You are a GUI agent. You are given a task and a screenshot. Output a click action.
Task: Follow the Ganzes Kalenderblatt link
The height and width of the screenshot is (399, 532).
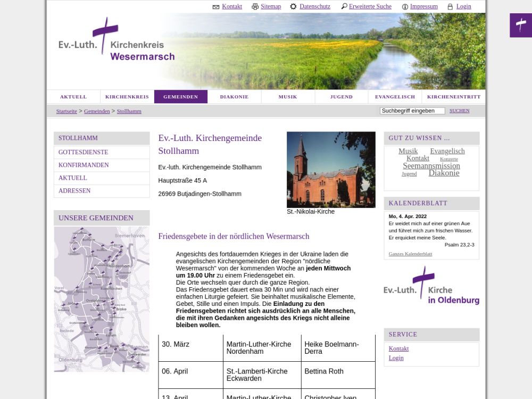click(x=410, y=254)
